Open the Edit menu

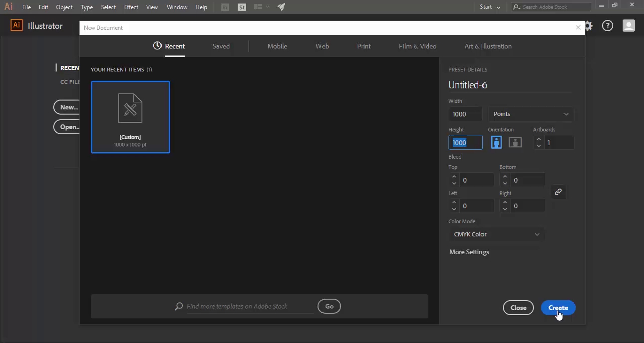(x=43, y=7)
